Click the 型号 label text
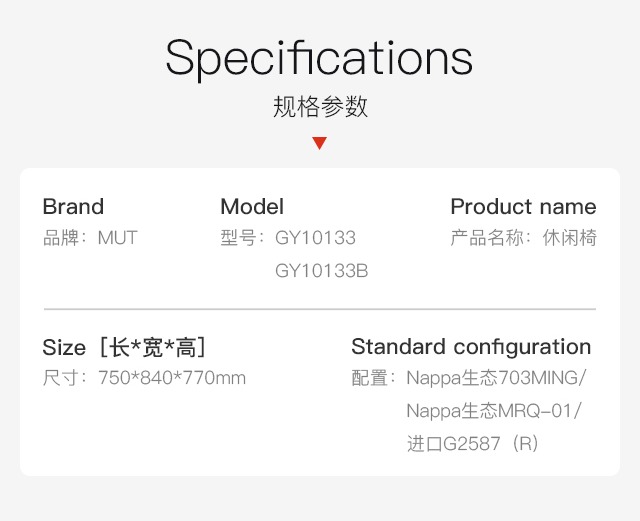The height and width of the screenshot is (521, 640). (x=238, y=238)
